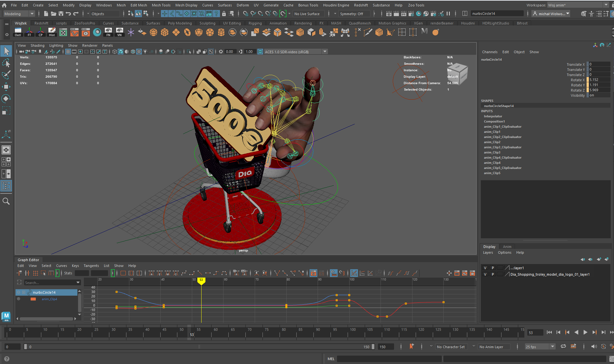The height and width of the screenshot is (364, 614).
Task: Click the current frame field showing 53
Action: click(x=535, y=332)
